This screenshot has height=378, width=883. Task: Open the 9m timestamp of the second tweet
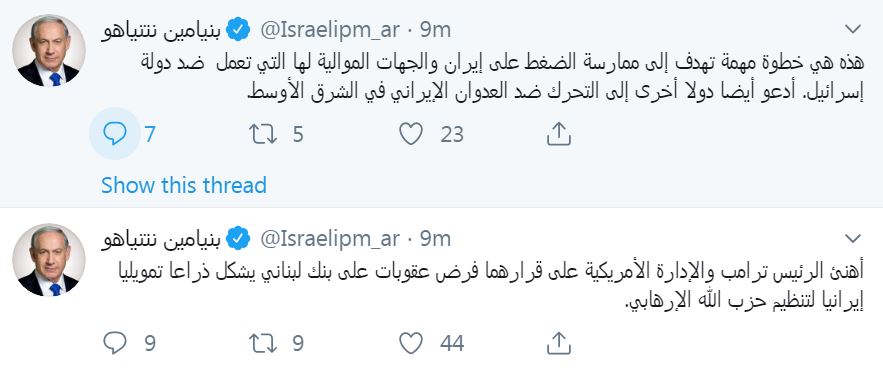pos(435,239)
